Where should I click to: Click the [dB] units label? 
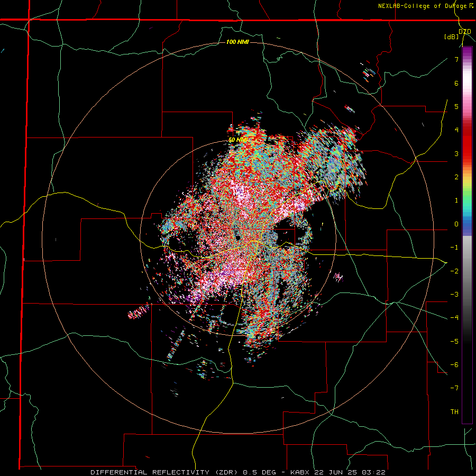tap(452, 37)
